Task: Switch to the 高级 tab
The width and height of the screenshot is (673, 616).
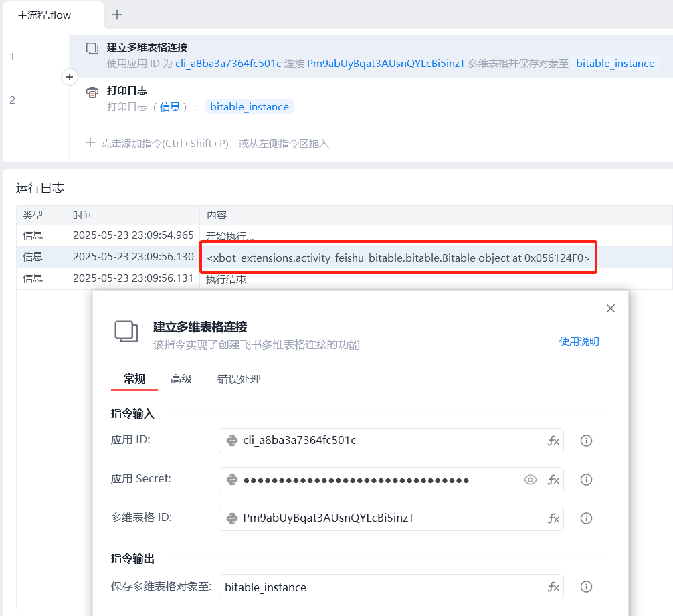Action: 181,379
